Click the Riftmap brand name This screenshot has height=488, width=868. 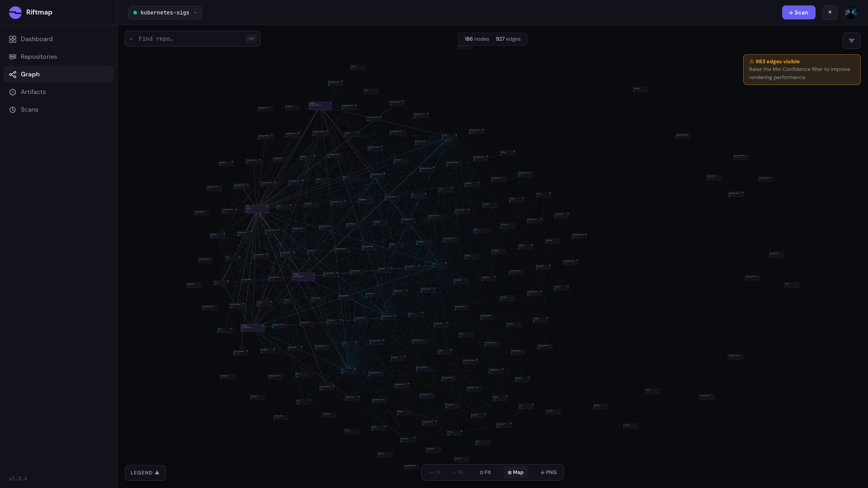pyautogui.click(x=39, y=13)
